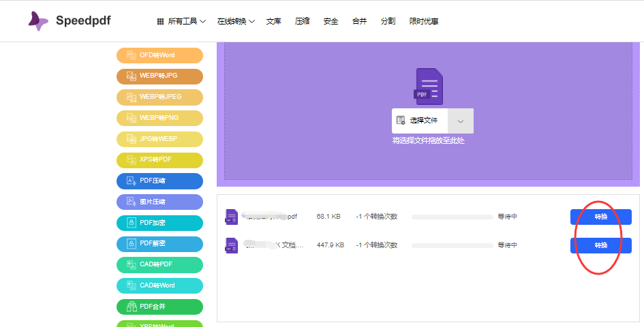Click the Speedpdf butterfly logo icon
644x327 pixels.
[x=38, y=21]
